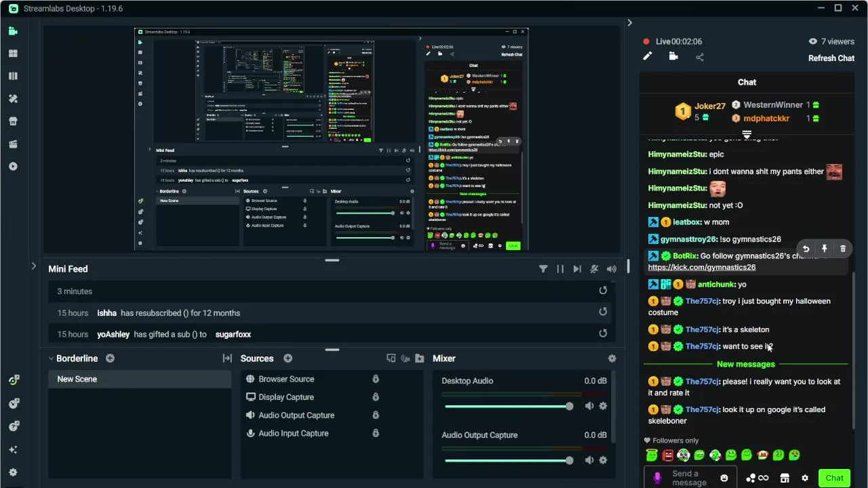Image resolution: width=868 pixels, height=488 pixels.
Task: Open the highlighter clapperboard icon in sidebar
Action: point(13,144)
